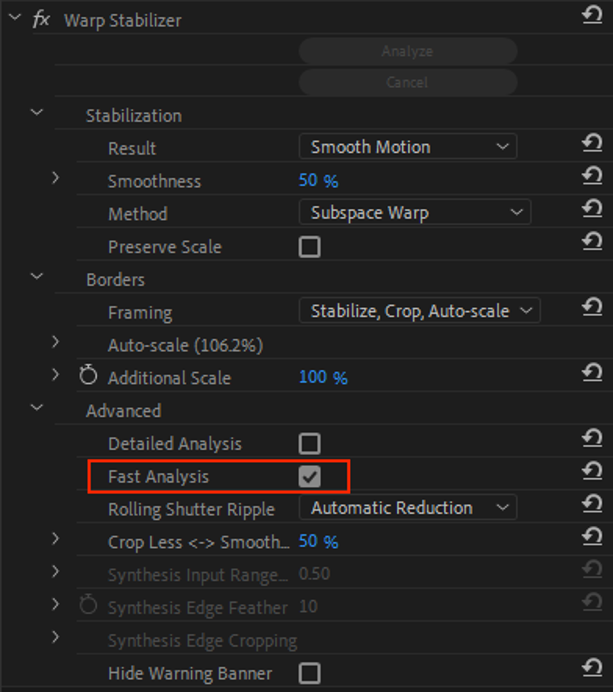Enable the Preserve Scale checkbox
614x693 pixels.
(x=309, y=247)
